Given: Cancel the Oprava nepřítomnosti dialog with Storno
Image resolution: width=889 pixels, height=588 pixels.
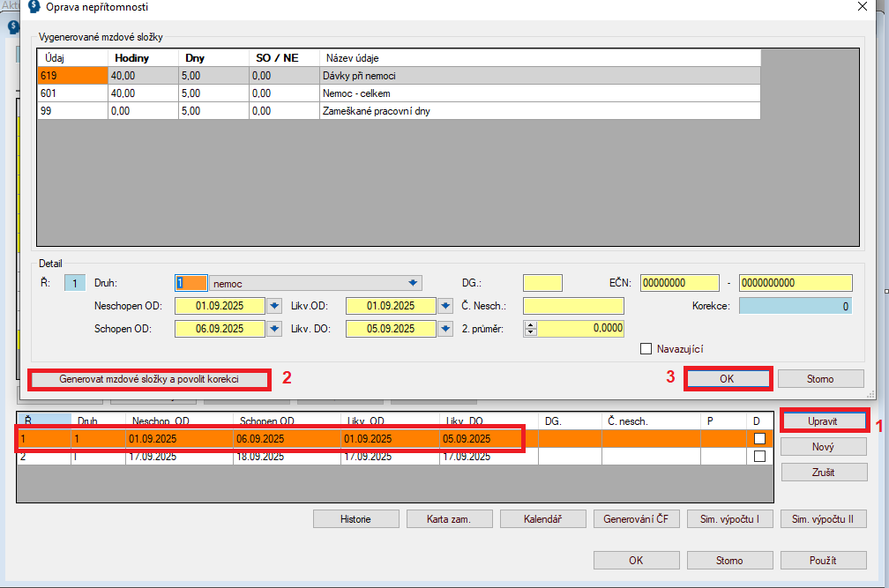Looking at the screenshot, I should [x=820, y=379].
